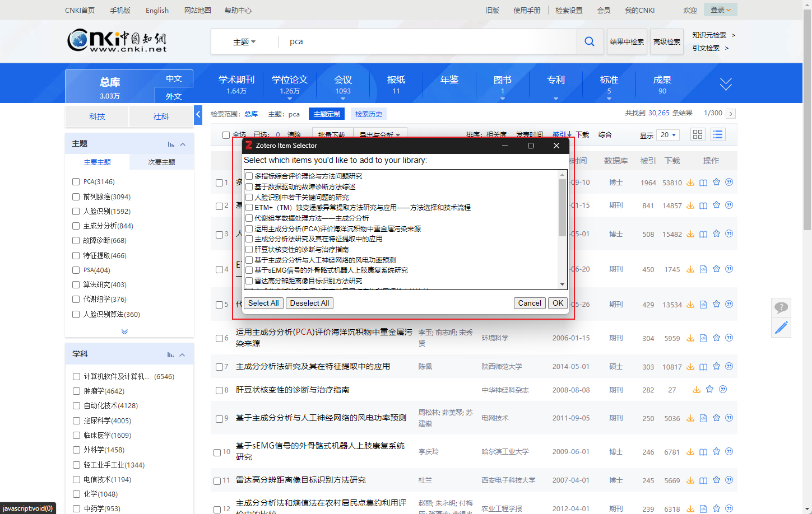This screenshot has width=812, height=514.
Task: Sort results by 发表时间
Action: pyautogui.click(x=530, y=135)
